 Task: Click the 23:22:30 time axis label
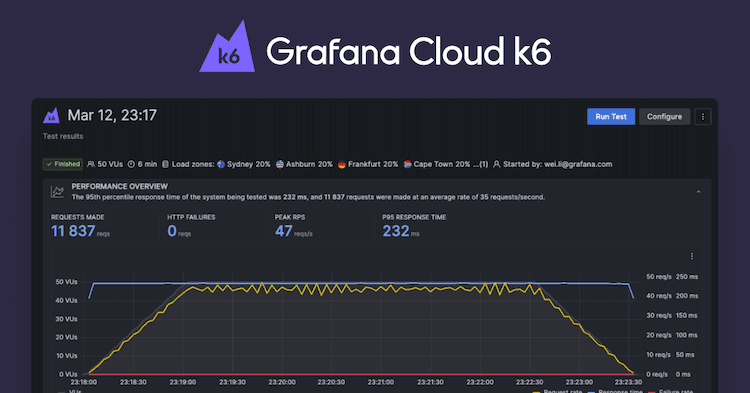pos(529,382)
